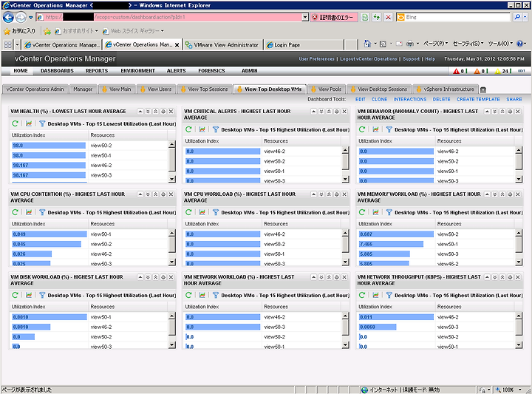Screen dimensions: 532x394
Task: Click the add dashboard tab icon
Action: [x=483, y=89]
